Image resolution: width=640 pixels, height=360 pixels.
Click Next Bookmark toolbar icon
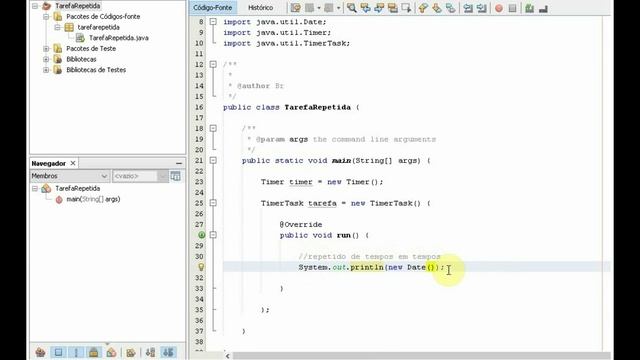(x=437, y=8)
